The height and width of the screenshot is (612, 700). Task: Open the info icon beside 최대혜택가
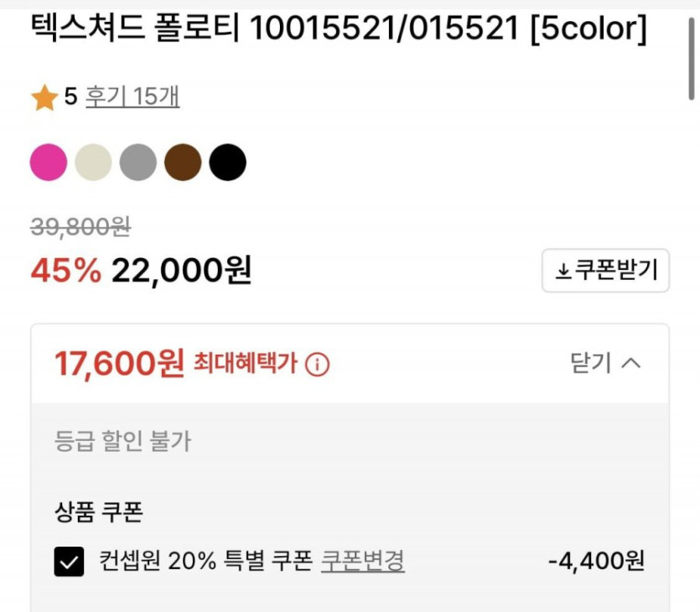[x=318, y=365]
